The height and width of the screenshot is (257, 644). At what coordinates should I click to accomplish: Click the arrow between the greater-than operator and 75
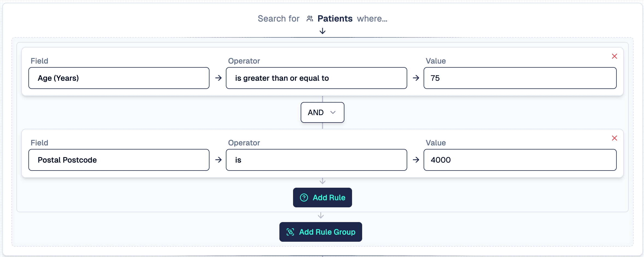416,78
